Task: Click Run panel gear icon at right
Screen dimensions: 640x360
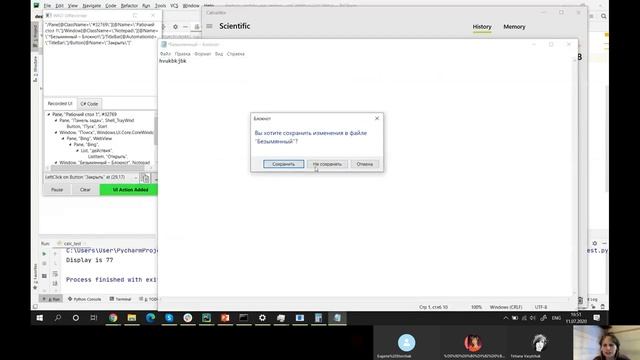Action: point(595,243)
